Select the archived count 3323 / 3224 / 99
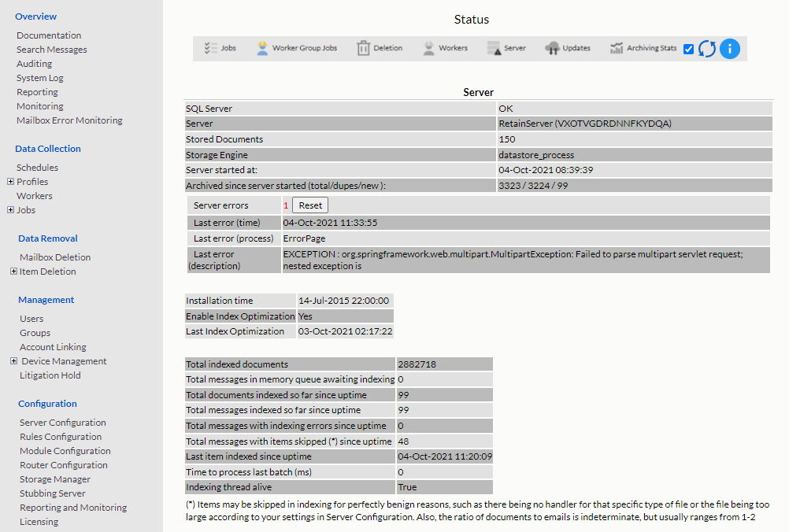The width and height of the screenshot is (789, 532). [533, 186]
